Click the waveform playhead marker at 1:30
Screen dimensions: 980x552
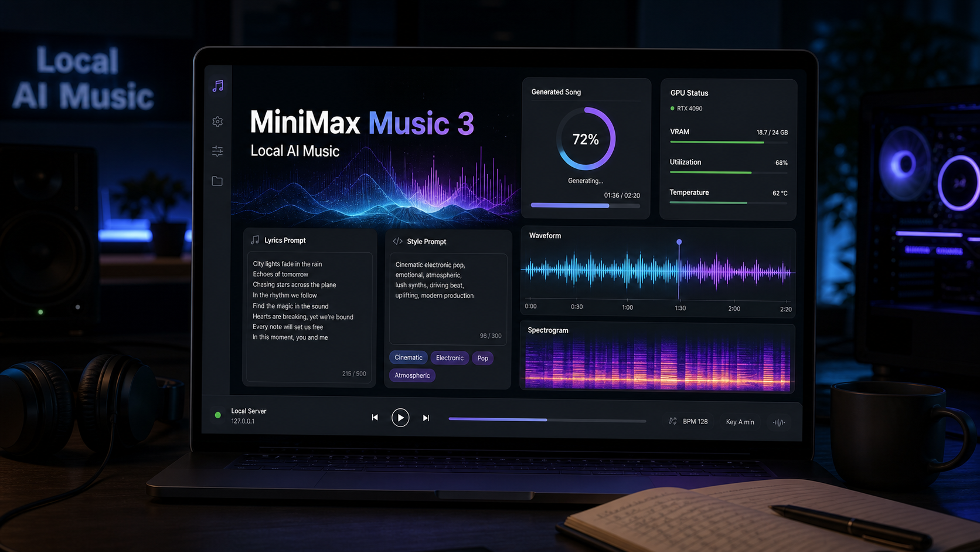679,242
